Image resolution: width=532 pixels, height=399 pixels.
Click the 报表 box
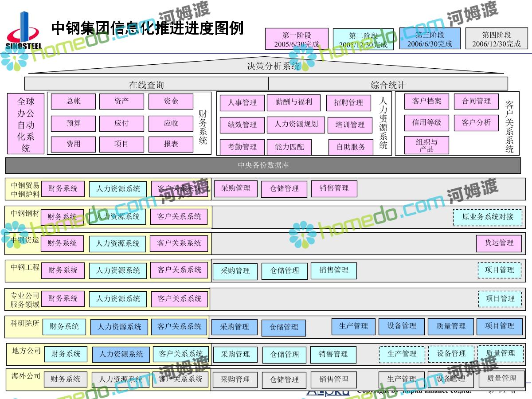171,145
